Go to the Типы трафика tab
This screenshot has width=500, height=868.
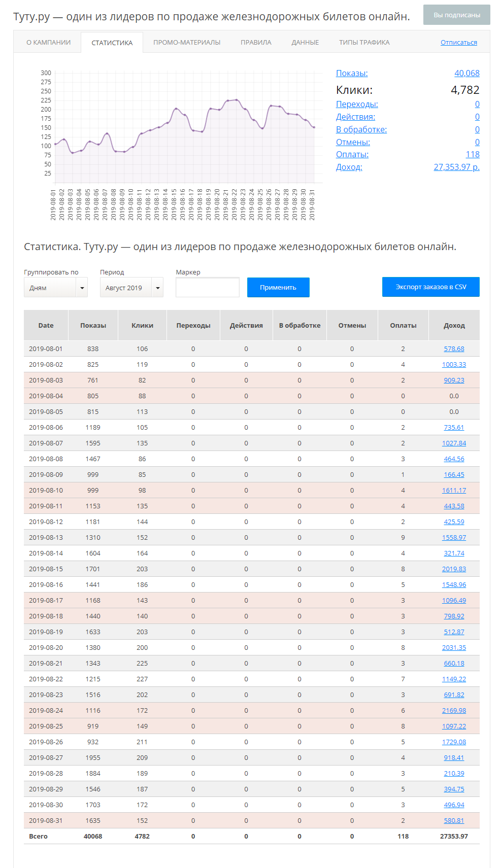(364, 43)
